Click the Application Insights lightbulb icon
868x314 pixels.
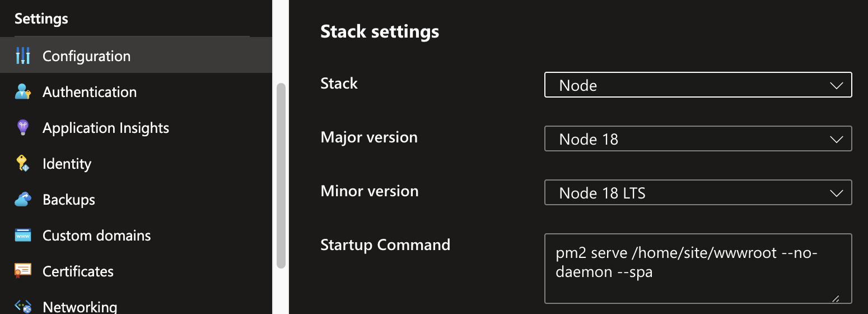22,128
